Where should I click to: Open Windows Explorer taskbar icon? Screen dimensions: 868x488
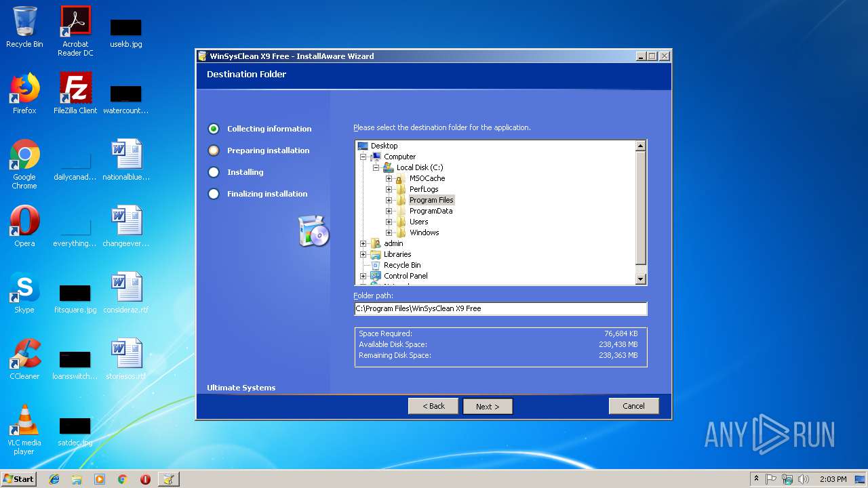[77, 479]
